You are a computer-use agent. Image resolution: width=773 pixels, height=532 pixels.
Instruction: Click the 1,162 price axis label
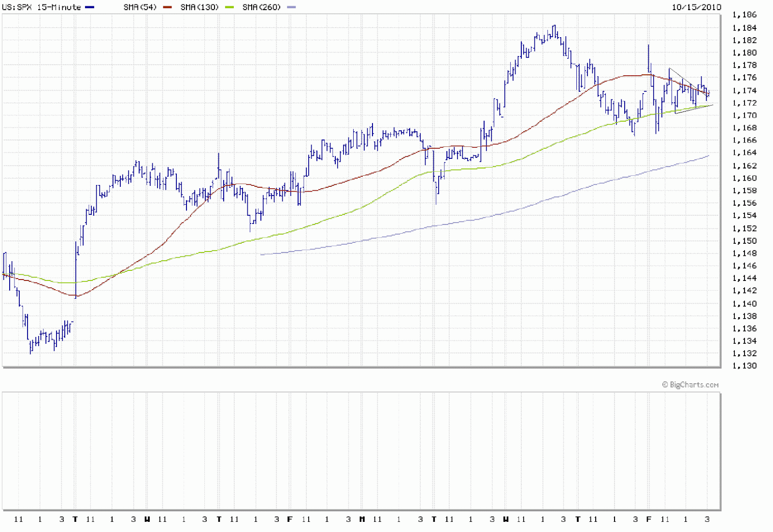pyautogui.click(x=744, y=166)
